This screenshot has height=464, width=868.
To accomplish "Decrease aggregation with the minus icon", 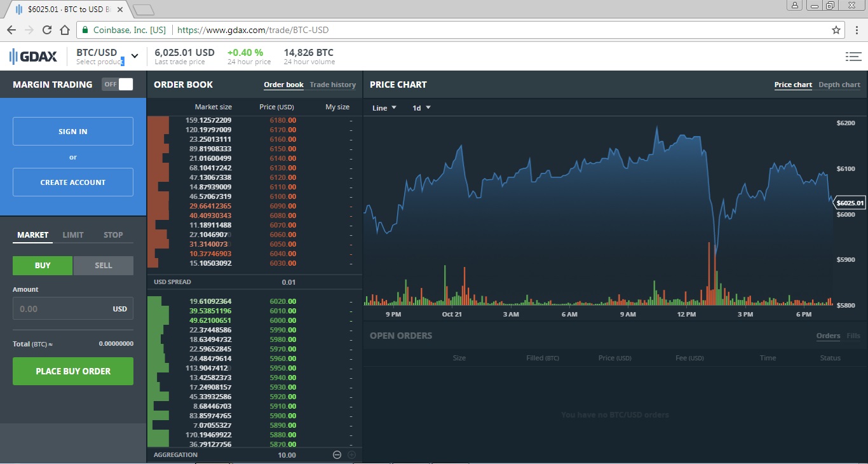I will [x=337, y=454].
